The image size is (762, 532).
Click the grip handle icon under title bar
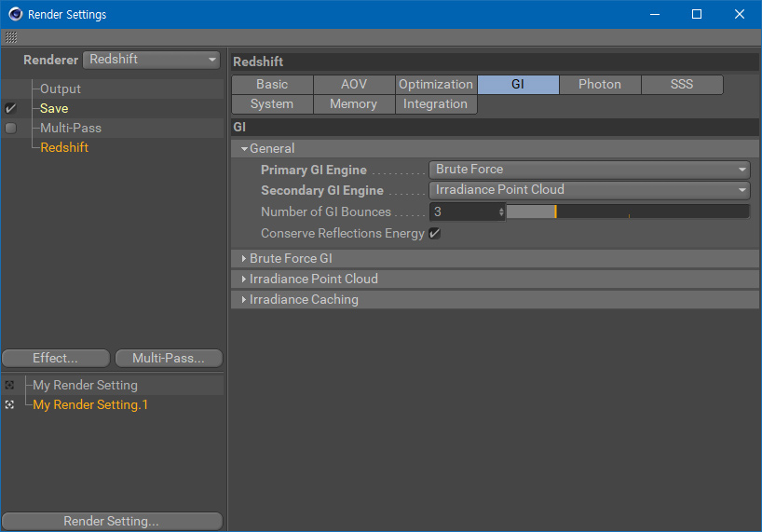[x=11, y=37]
